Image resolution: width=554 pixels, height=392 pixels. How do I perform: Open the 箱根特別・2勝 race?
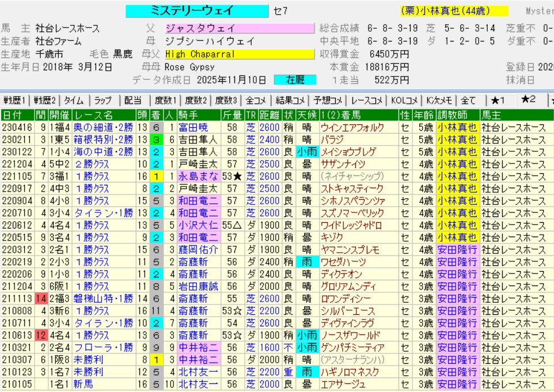[x=104, y=139]
